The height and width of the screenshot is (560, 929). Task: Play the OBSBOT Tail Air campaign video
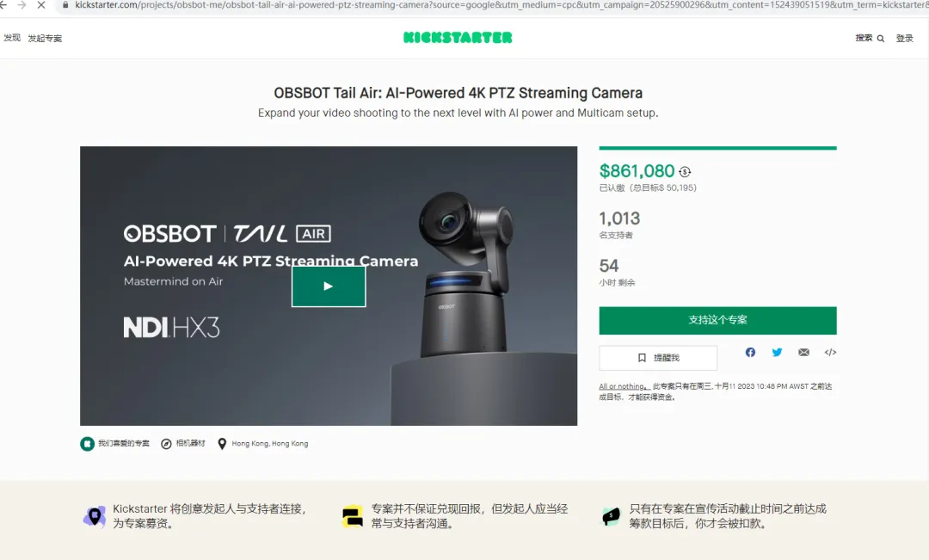click(329, 286)
